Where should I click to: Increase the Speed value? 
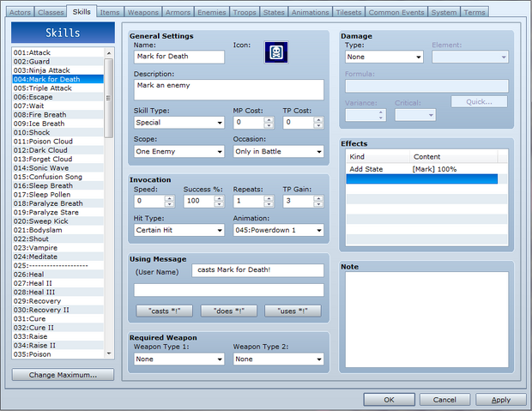coord(169,198)
